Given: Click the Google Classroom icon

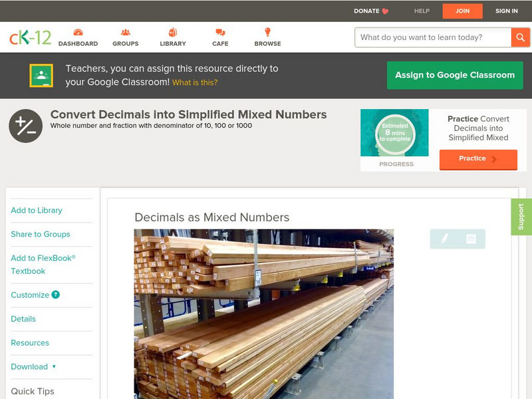Looking at the screenshot, I should tap(41, 75).
